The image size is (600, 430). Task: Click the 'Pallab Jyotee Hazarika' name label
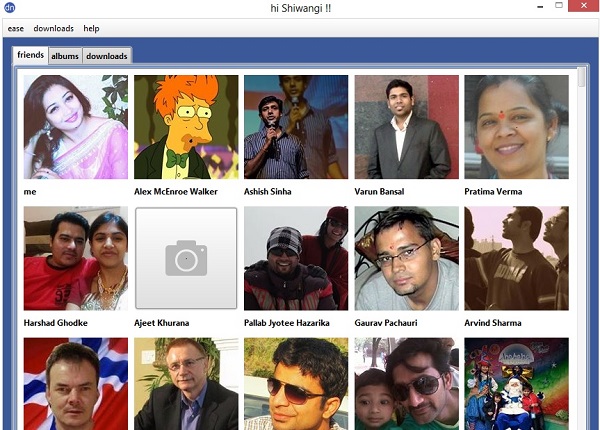(x=287, y=323)
